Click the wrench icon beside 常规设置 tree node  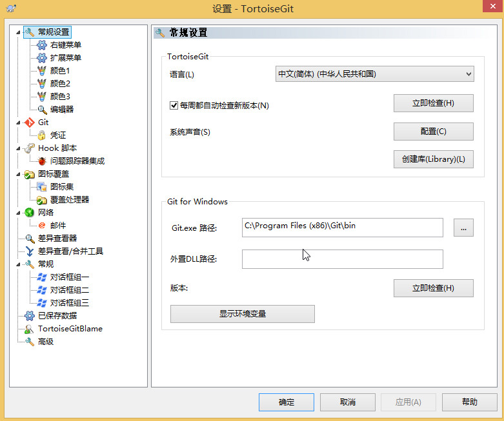(30, 32)
